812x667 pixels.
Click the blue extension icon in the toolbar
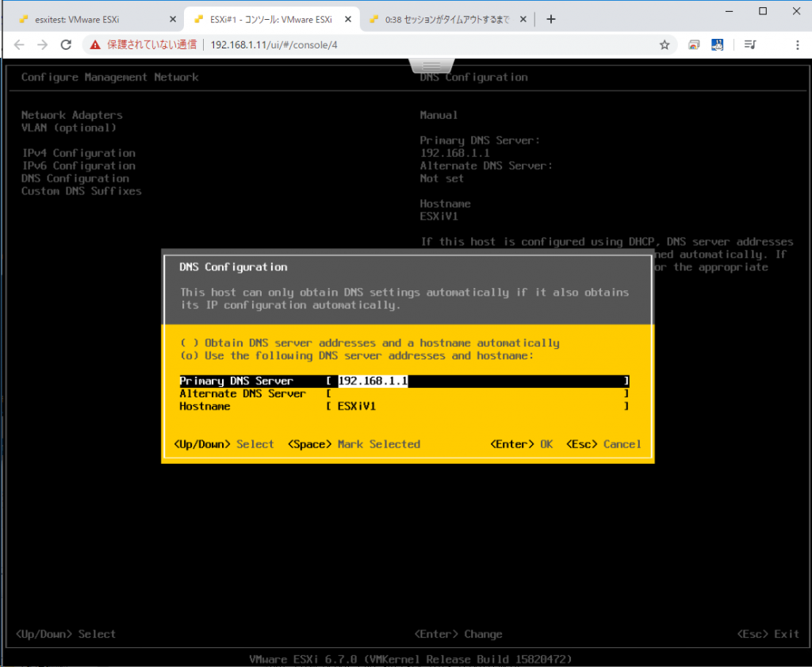717,45
